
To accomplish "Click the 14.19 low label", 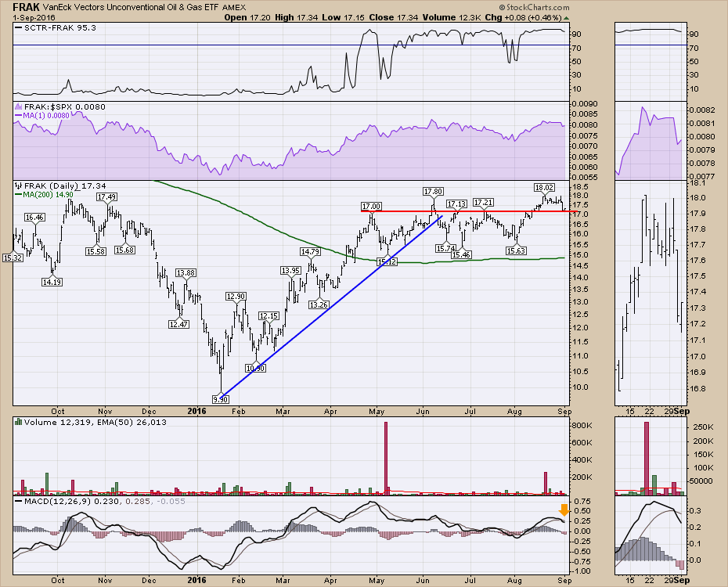I will pyautogui.click(x=52, y=282).
